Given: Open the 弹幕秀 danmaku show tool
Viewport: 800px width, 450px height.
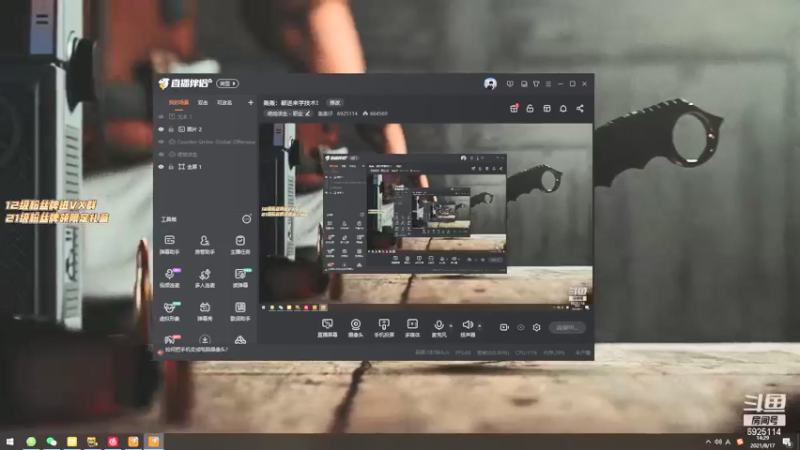Looking at the screenshot, I should pyautogui.click(x=205, y=311).
